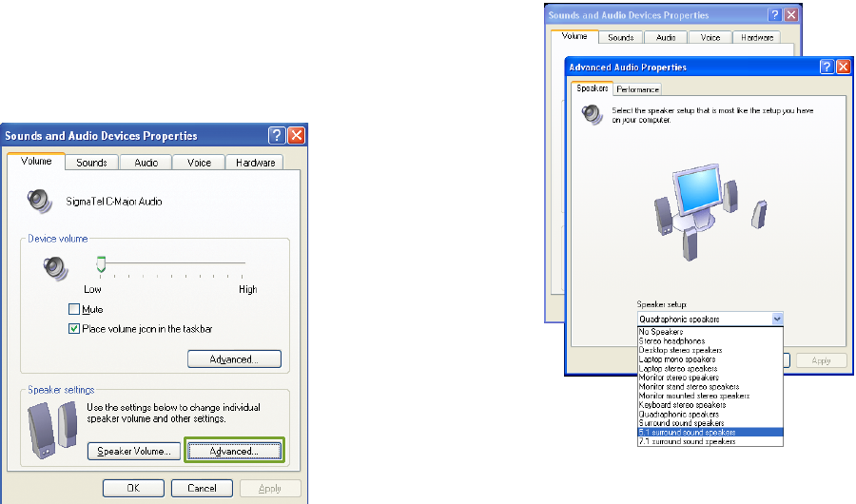Open the Audio tab in left window
Screen dimensions: 856x504
[x=146, y=163]
